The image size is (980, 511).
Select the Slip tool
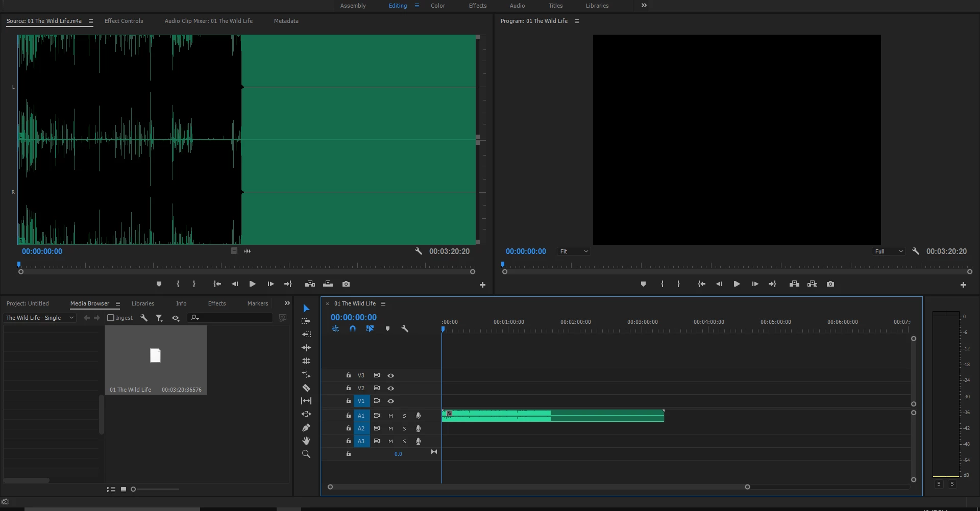306,401
